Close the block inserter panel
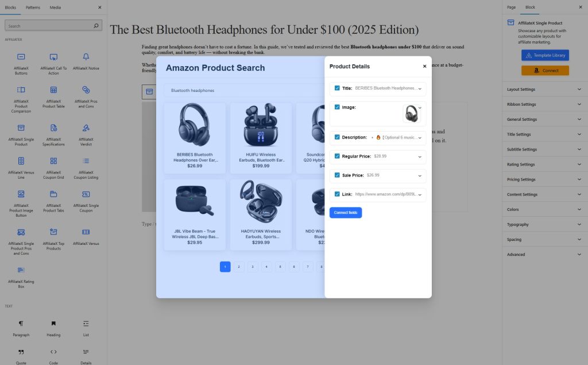The height and width of the screenshot is (365, 588). click(x=100, y=7)
